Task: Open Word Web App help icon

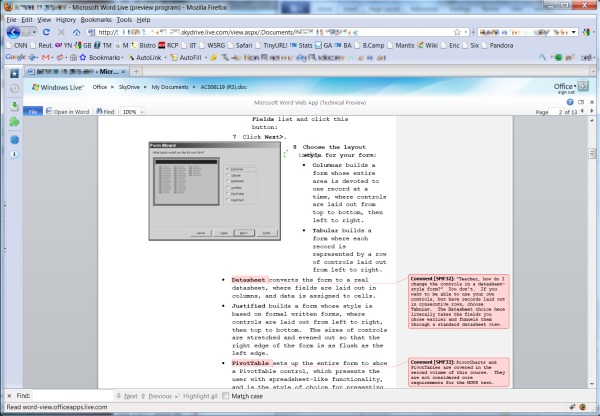Action: [x=570, y=102]
